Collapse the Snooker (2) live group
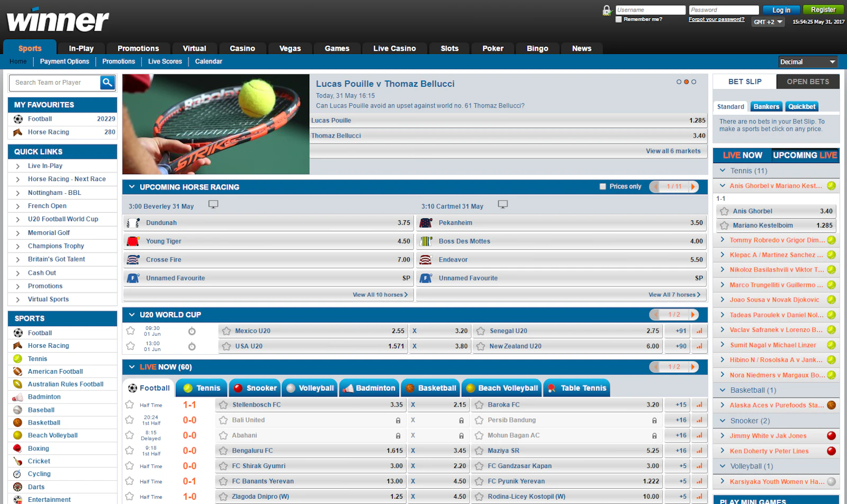The height and width of the screenshot is (504, 847). (723, 421)
